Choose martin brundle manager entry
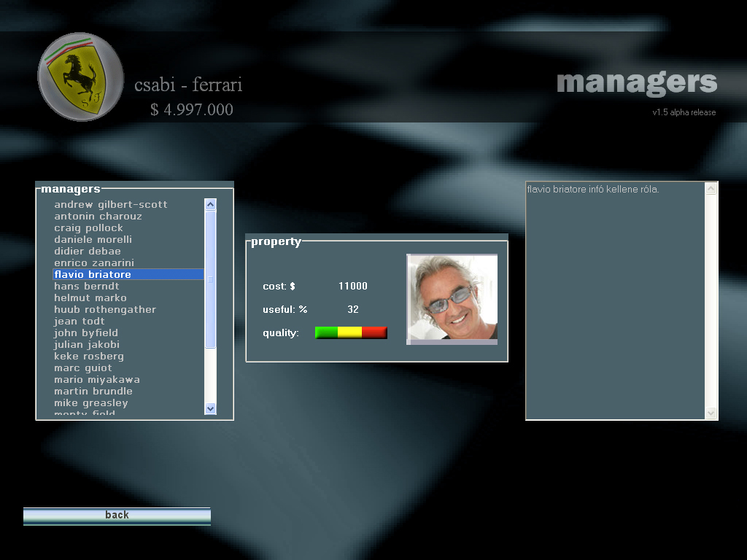The image size is (747, 560). coord(93,391)
